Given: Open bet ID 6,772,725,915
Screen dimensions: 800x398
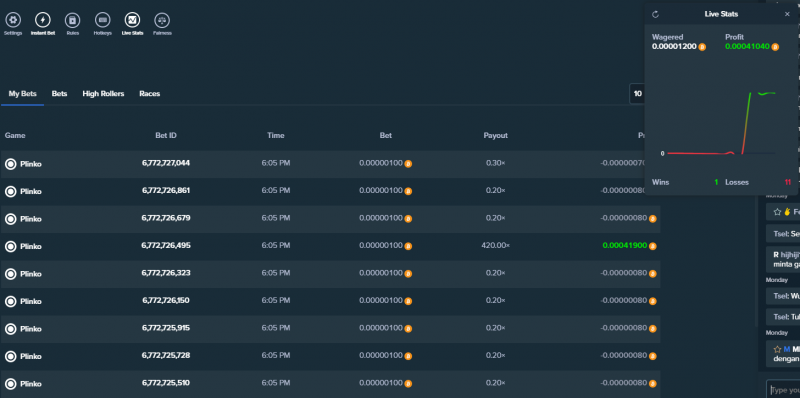Looking at the screenshot, I should point(166,328).
